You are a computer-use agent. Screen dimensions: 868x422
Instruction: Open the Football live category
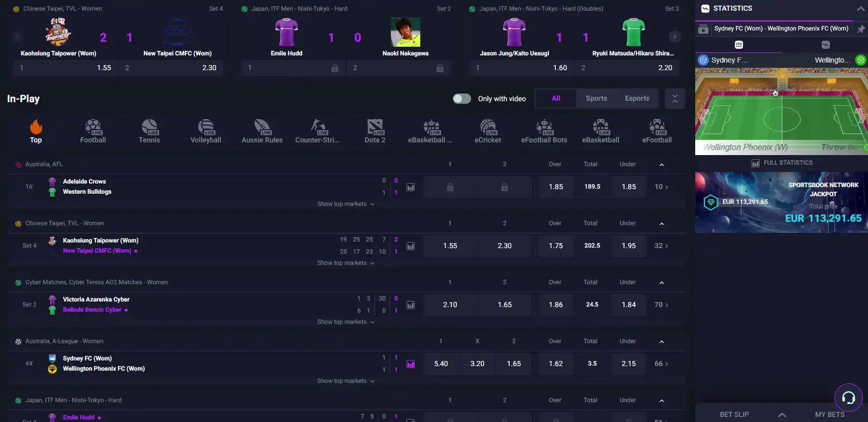click(93, 131)
